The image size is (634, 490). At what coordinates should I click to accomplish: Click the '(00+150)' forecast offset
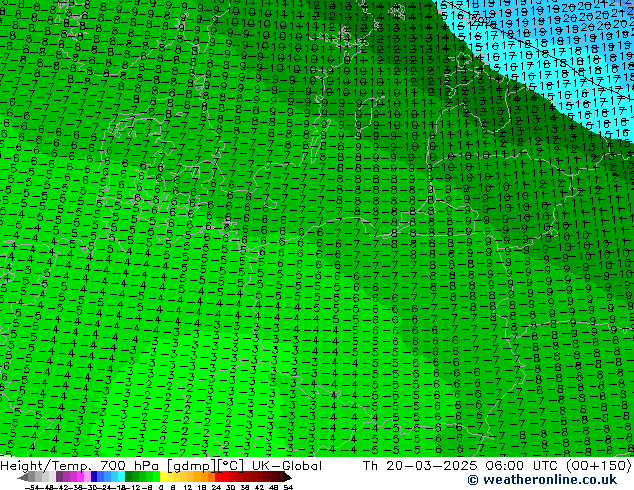[x=598, y=466]
